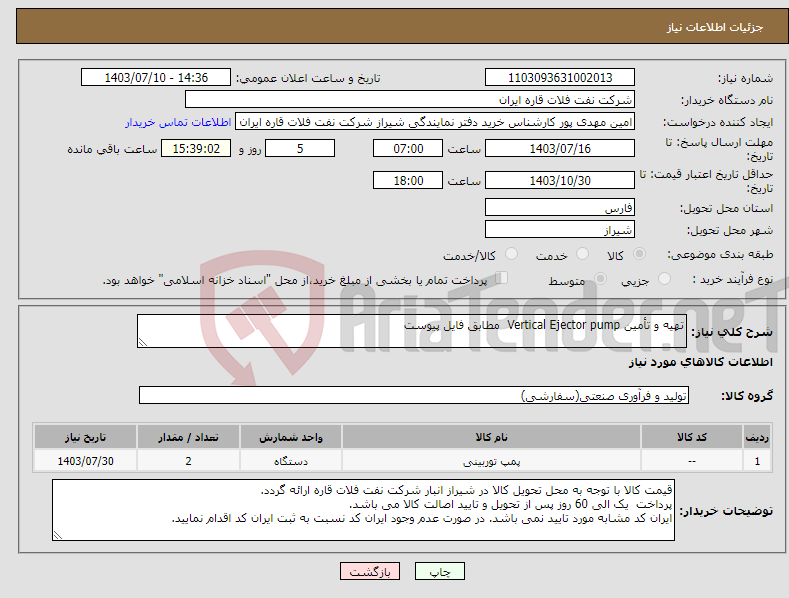
Task: Click the اطلاعات کالاهای مورد نیاز heading
Action: click(x=700, y=362)
